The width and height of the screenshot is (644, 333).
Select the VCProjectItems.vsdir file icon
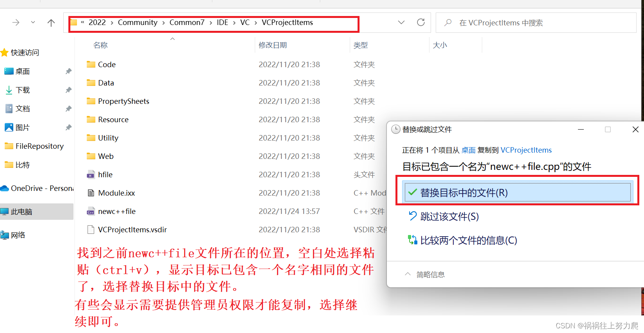91,230
